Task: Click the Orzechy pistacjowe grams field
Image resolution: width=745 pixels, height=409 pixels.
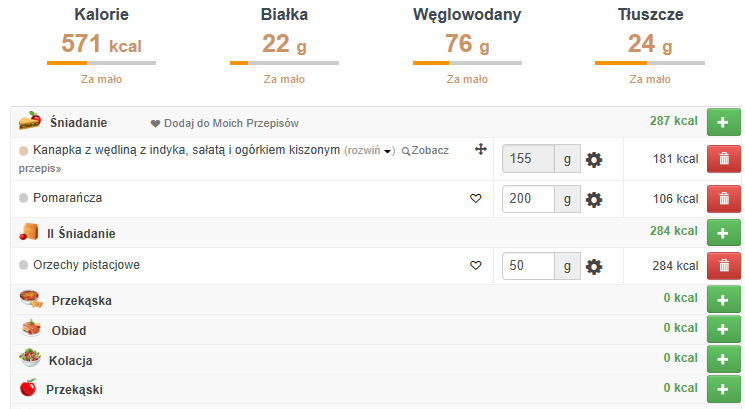Action: [529, 266]
